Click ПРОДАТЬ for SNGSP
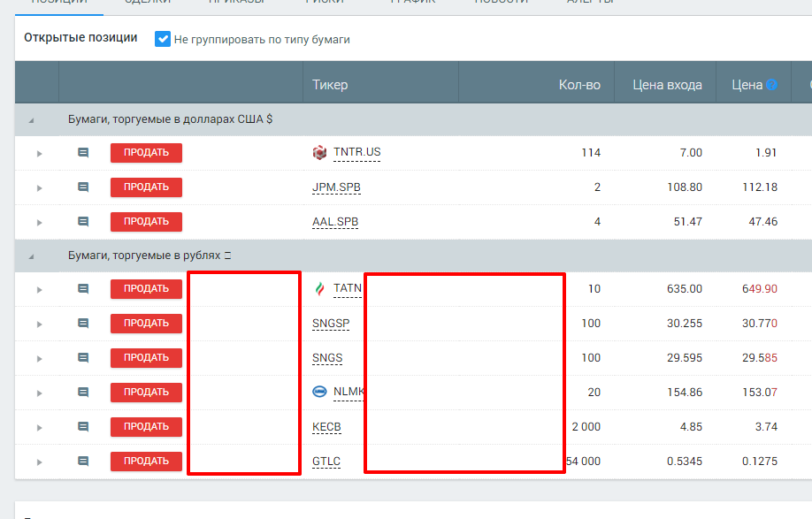 [146, 324]
